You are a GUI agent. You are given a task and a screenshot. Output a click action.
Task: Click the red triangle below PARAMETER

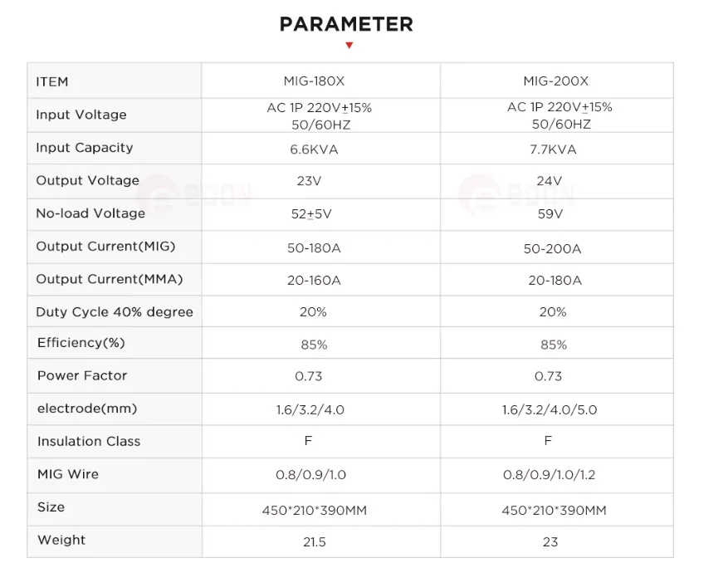(349, 46)
